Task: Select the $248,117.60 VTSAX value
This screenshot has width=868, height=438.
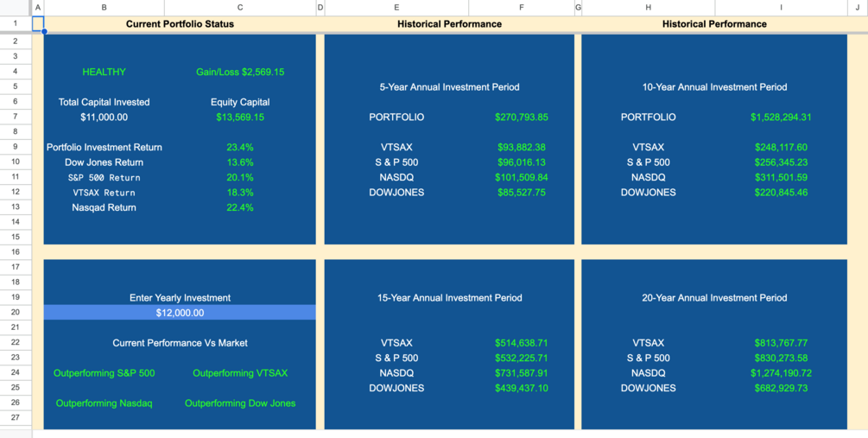Action: 781,147
